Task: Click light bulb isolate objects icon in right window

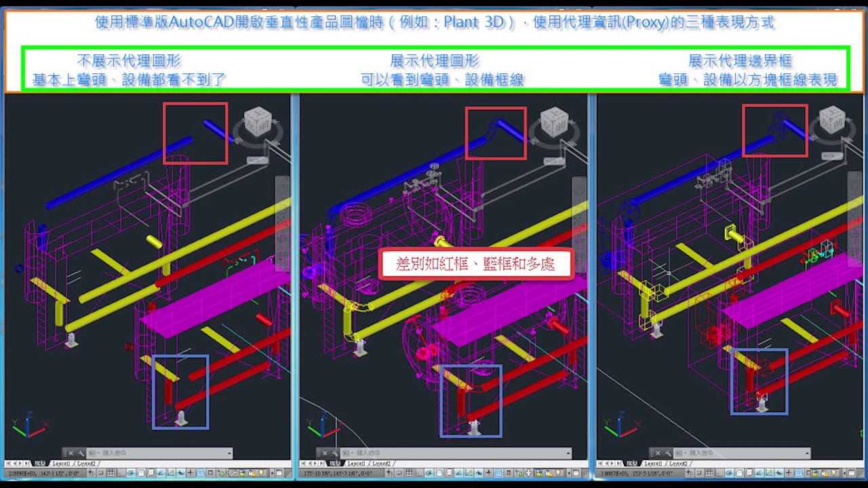Action: point(833,472)
